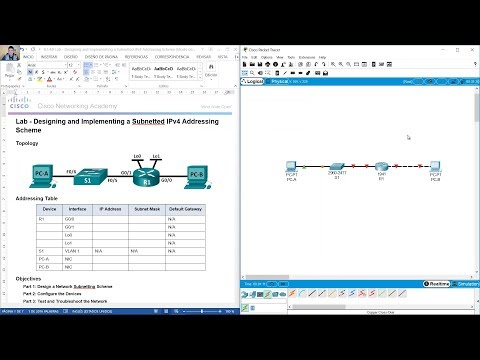
Task: Toggle italic formatting in Word ribbon
Action: coord(37,72)
